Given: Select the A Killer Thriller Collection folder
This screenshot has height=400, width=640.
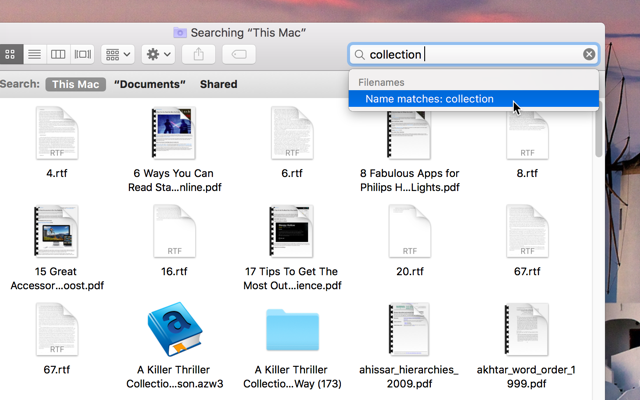Looking at the screenshot, I should pyautogui.click(x=292, y=332).
